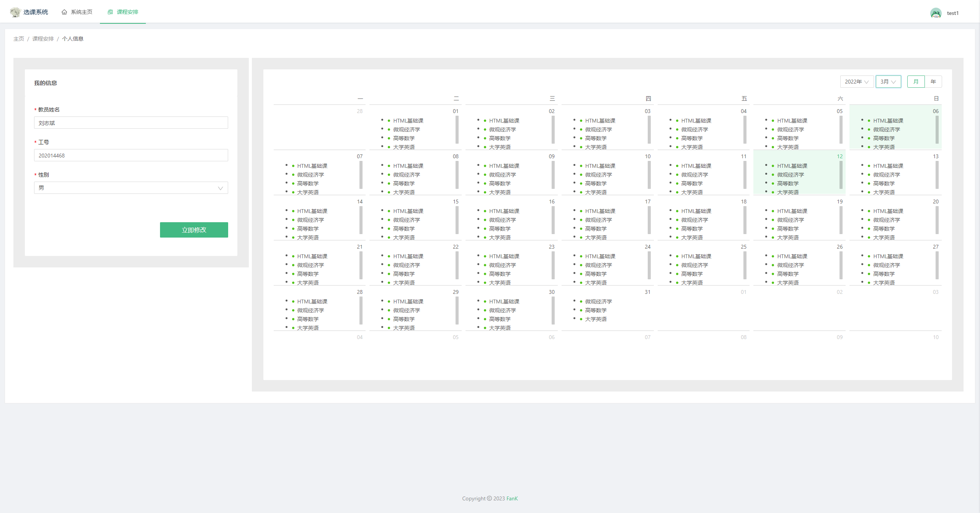Expand the 性别 select box
The height and width of the screenshot is (513, 980).
click(x=131, y=188)
